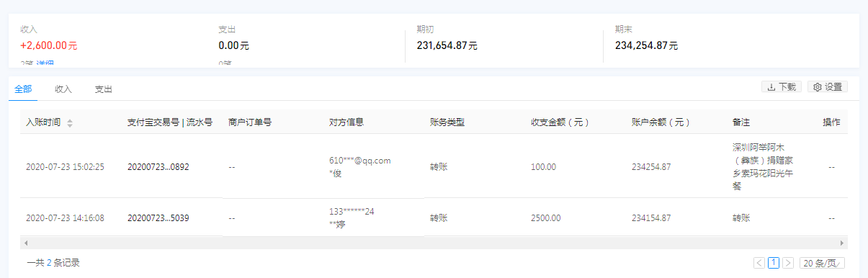Screen dimensions: 868x278
Task: Click the 账务类型 column header
Action: (447, 122)
